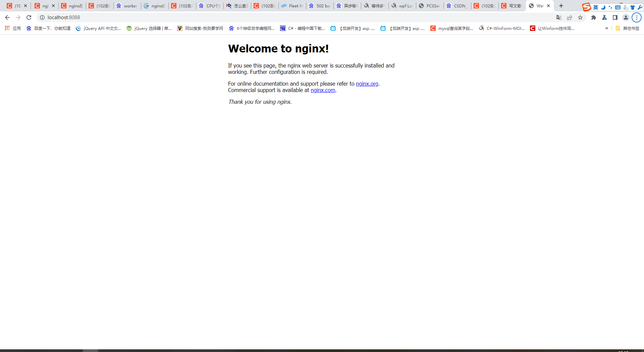Share this page via the share icon

[570, 17]
